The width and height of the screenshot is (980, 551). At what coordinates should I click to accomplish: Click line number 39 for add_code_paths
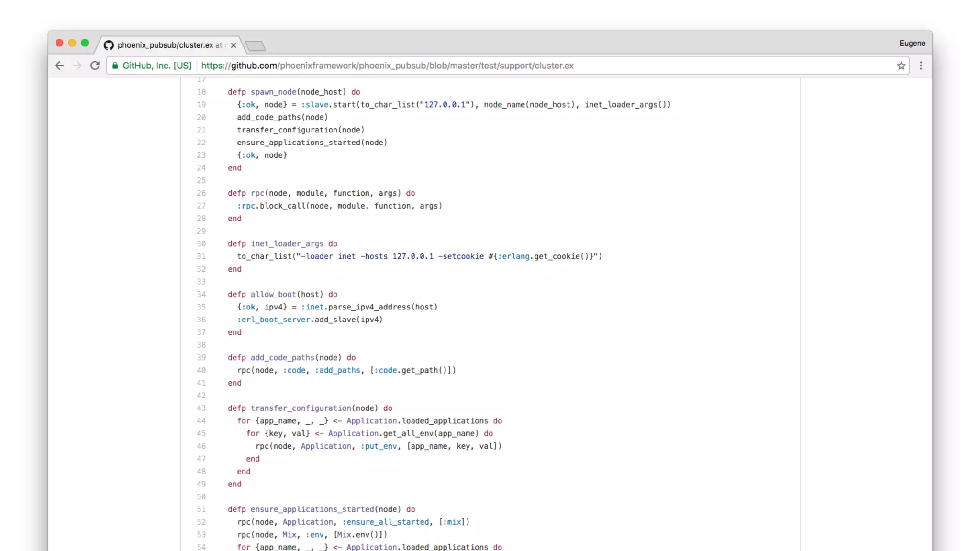201,358
